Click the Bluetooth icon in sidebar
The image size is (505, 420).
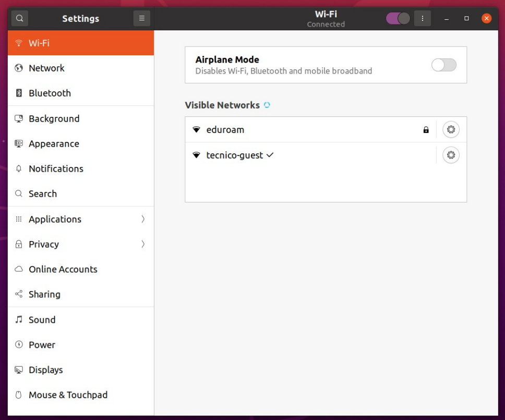click(x=19, y=93)
